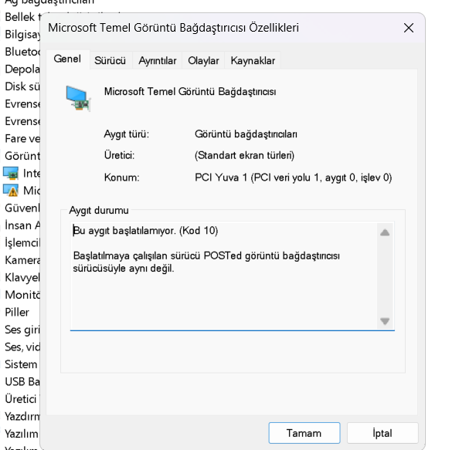Image resolution: width=476 pixels, height=450 pixels.
Task: Click the '(Standart ekran türleri)' manufacturer value
Action: click(x=244, y=155)
